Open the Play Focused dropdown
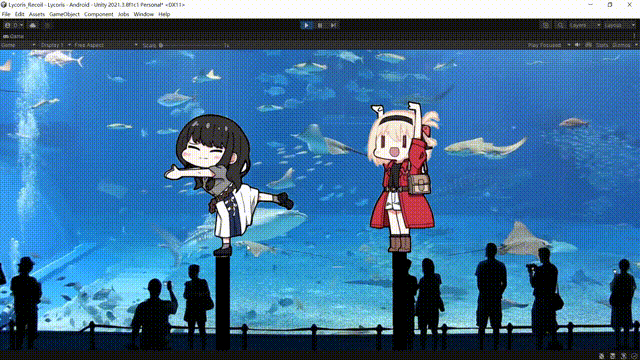The height and width of the screenshot is (360, 640). 548,45
